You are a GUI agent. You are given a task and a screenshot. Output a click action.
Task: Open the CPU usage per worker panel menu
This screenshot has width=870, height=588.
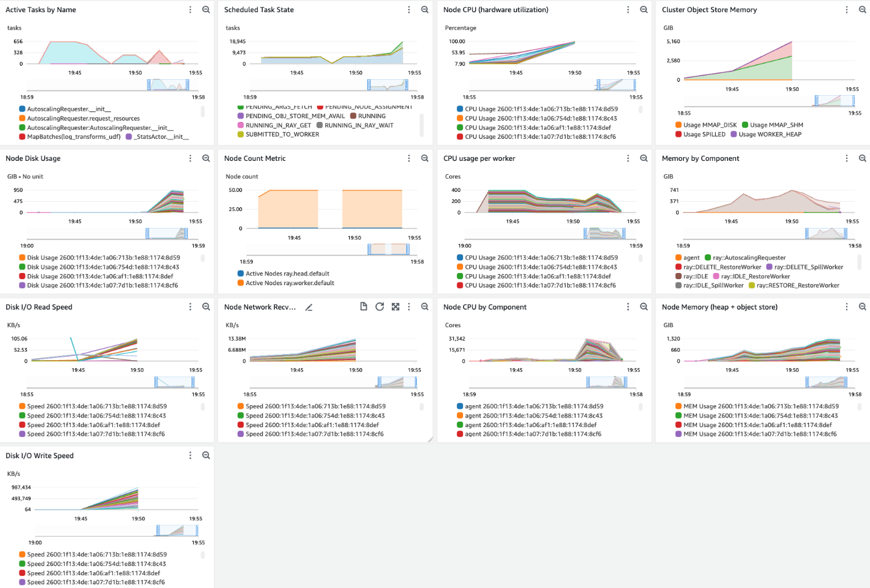point(628,158)
